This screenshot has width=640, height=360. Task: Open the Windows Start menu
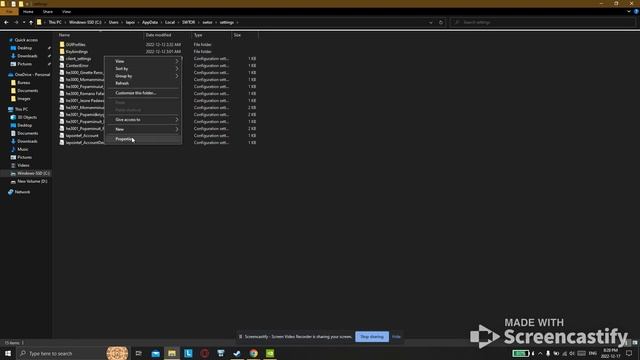click(x=8, y=353)
